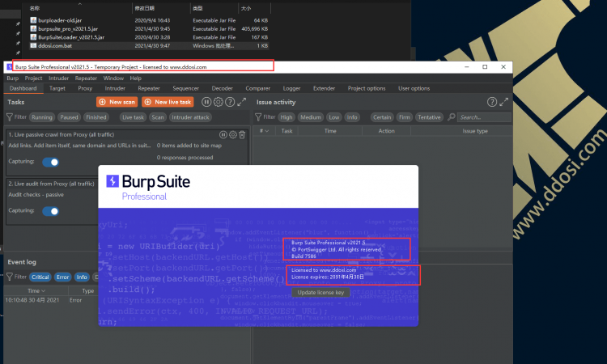The image size is (607, 364).
Task: Click burploader-old.jar file icon in Explorer
Action: click(33, 20)
